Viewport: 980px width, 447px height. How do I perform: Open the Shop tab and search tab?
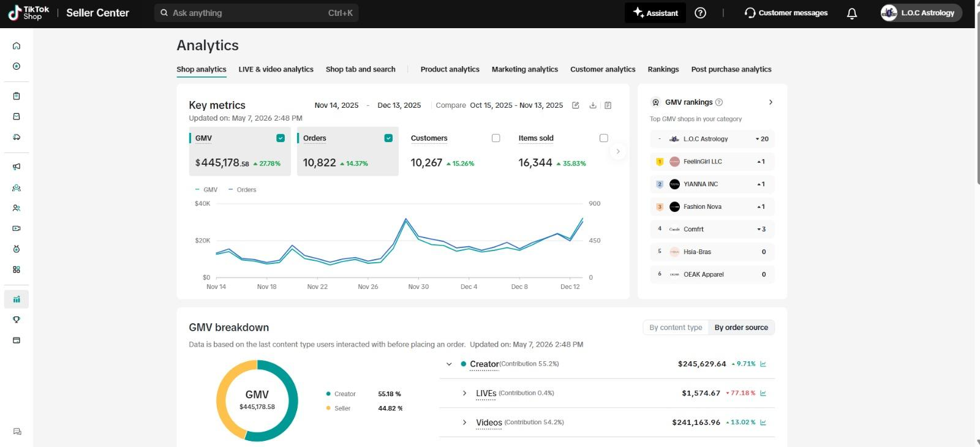[361, 69]
